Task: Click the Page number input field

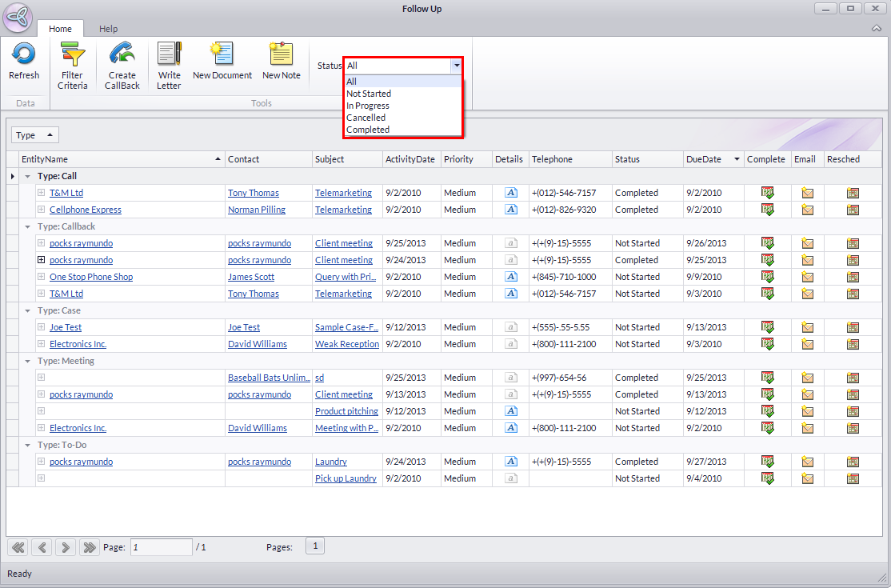Action: tap(161, 547)
